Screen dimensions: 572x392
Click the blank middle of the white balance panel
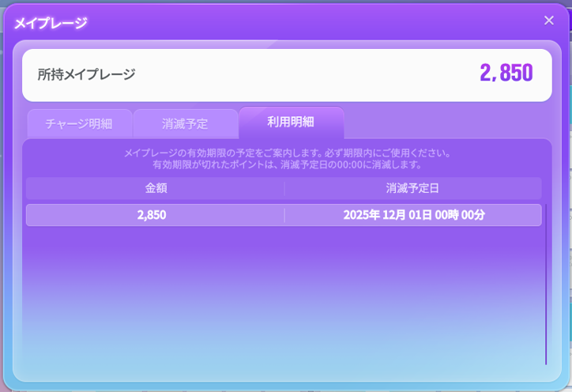click(x=300, y=74)
